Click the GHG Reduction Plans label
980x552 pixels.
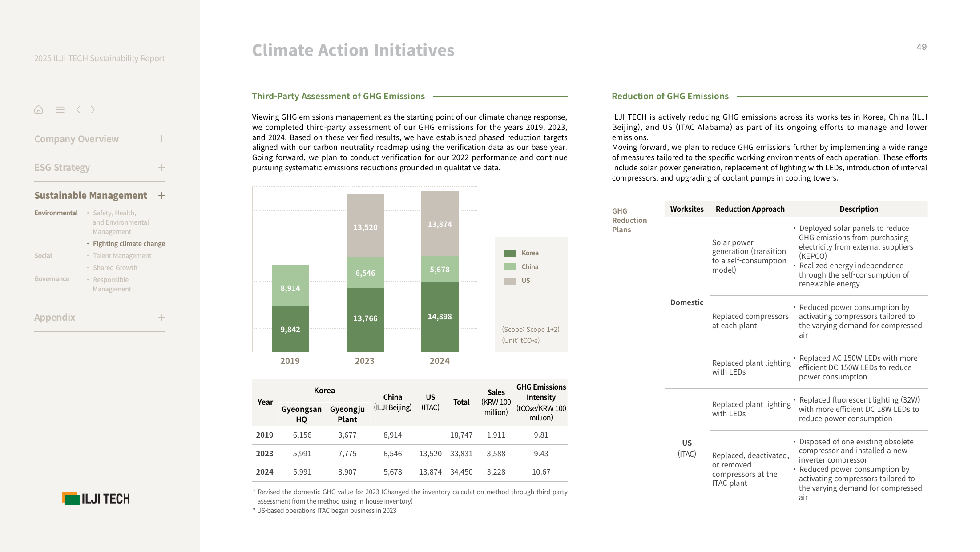(x=629, y=220)
